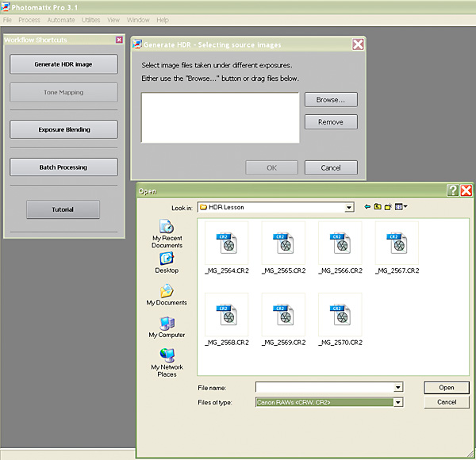Click the _MG_2567.CR2 filename label
Screen dimensions: 476x460
pyautogui.click(x=397, y=270)
